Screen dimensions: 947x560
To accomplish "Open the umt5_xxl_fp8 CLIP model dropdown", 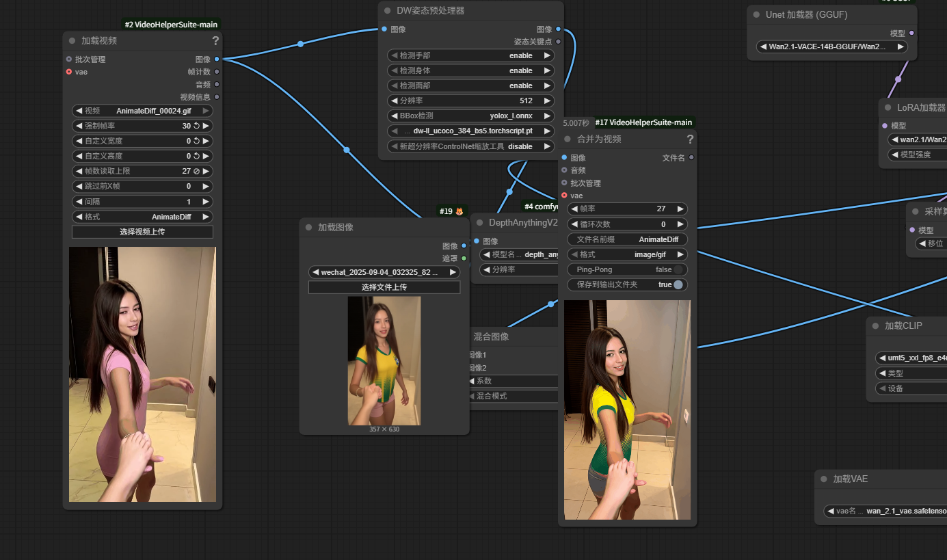I will click(x=911, y=358).
